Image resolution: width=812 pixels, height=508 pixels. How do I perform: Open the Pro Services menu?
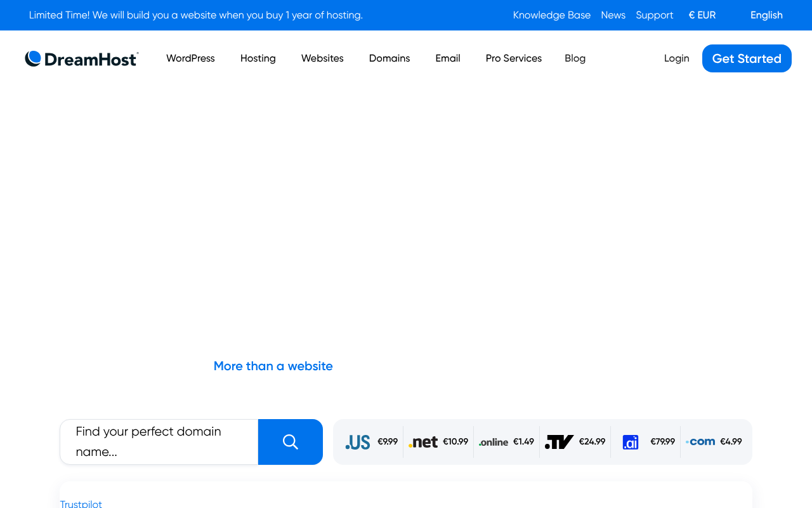[514, 58]
